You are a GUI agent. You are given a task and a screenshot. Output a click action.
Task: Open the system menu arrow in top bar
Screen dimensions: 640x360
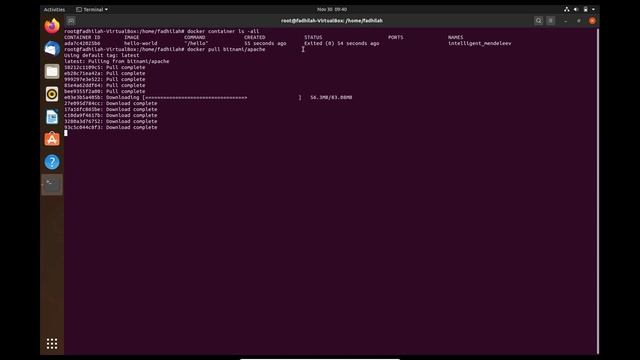coord(593,9)
